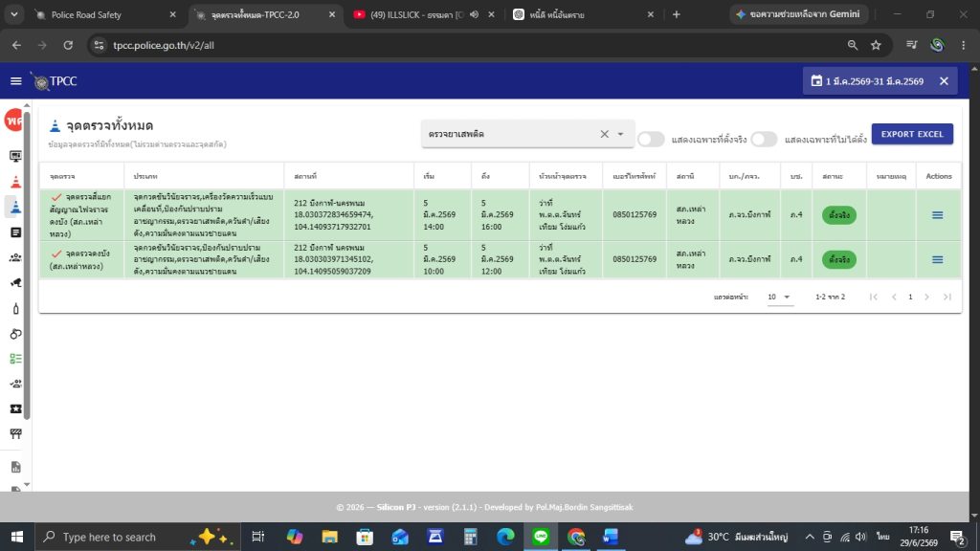Open LINE from the taskbar
This screenshot has height=551, width=980.
[541, 537]
